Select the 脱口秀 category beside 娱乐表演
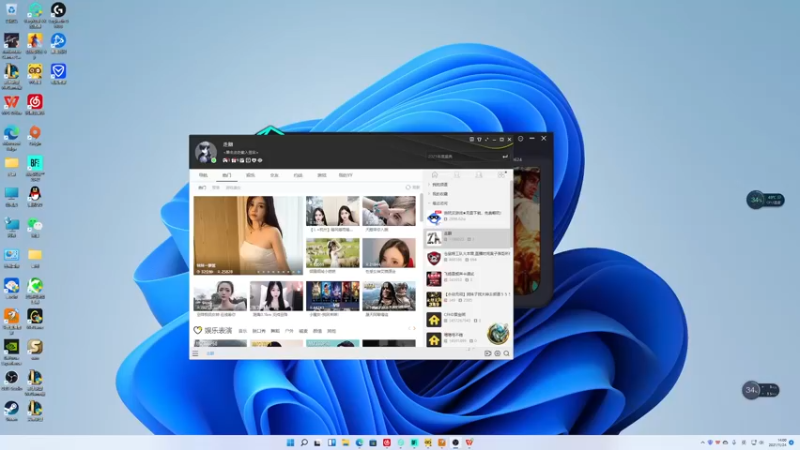Screen dimensions: 800x450 point(259,331)
